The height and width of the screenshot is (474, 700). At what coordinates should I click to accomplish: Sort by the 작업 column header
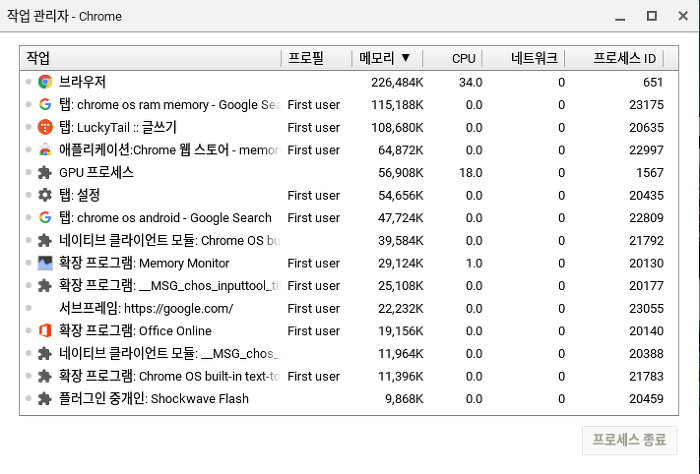(150, 58)
